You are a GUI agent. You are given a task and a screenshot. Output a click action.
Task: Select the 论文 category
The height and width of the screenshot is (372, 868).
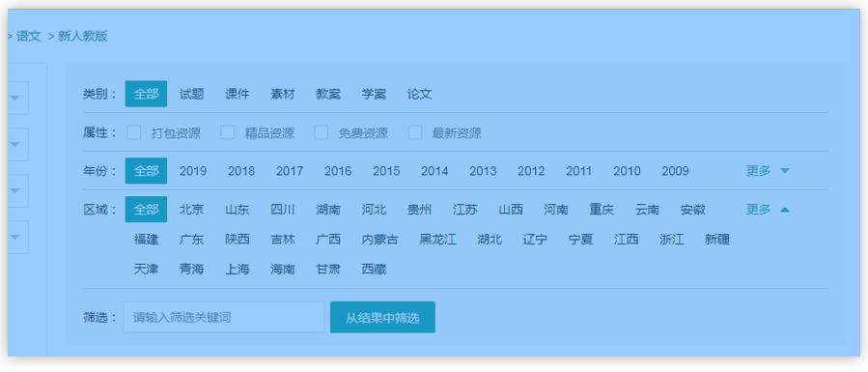419,94
